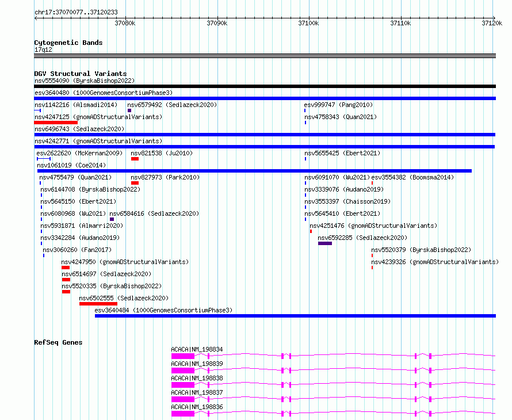Viewport: 512px width, 420px height.
Task: Open the esv999747 (Pang2010) variant
Action: point(338,105)
